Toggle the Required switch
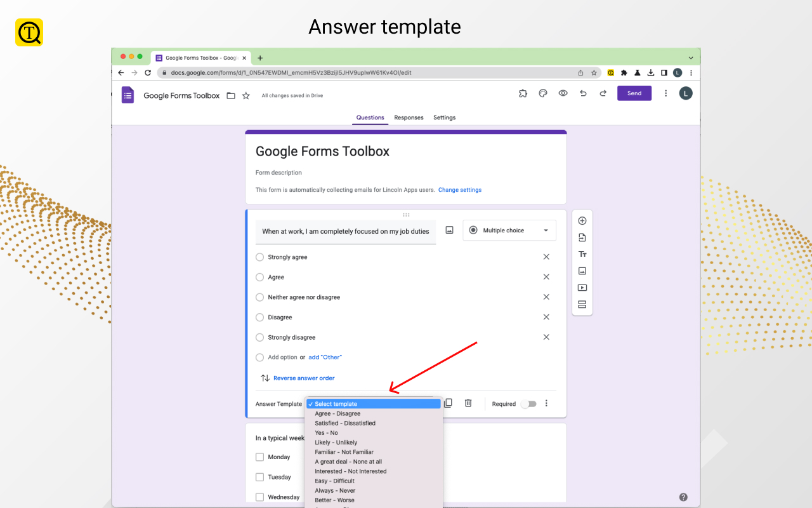Viewport: 812px width, 508px height. point(528,404)
